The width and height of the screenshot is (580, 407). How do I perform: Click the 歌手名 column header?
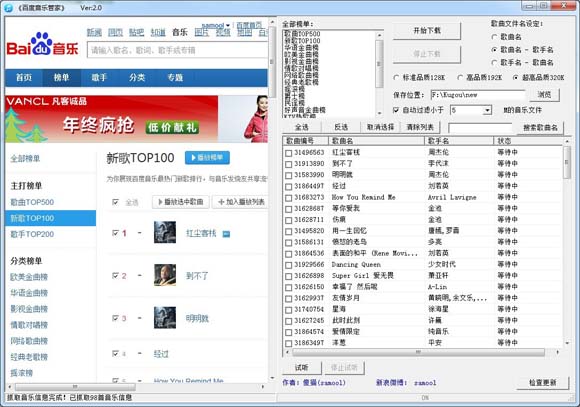pos(459,141)
